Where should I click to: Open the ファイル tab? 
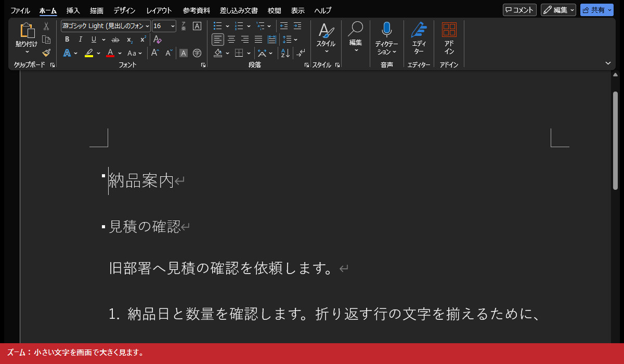20,10
